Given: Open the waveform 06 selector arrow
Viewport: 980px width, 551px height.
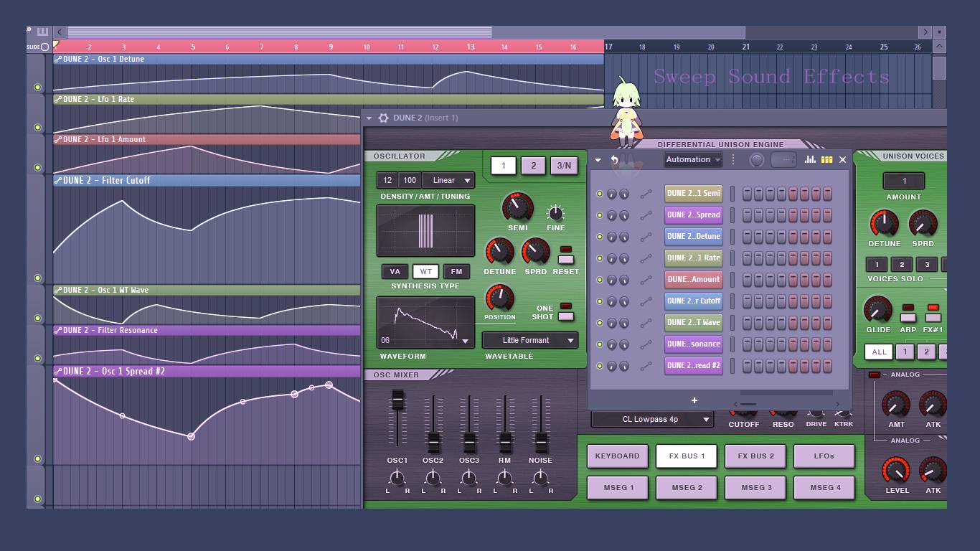Looking at the screenshot, I should [465, 342].
